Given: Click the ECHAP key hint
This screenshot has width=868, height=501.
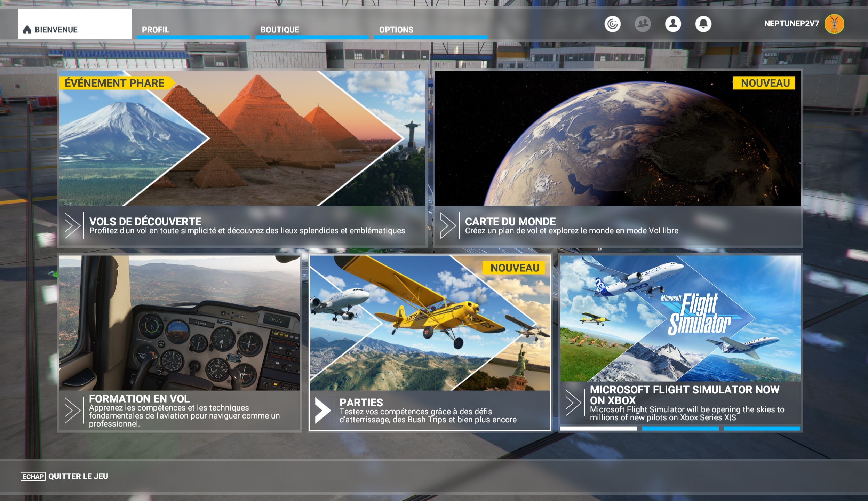Looking at the screenshot, I should [33, 477].
